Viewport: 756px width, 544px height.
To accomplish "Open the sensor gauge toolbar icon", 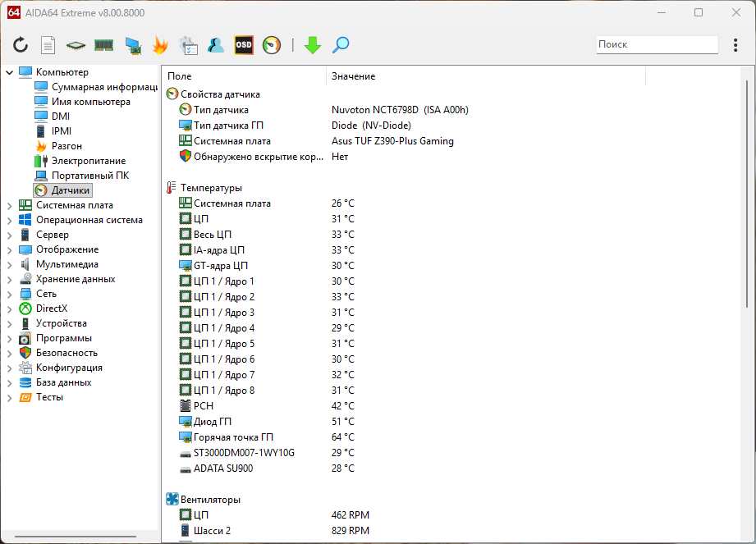I will pyautogui.click(x=272, y=45).
